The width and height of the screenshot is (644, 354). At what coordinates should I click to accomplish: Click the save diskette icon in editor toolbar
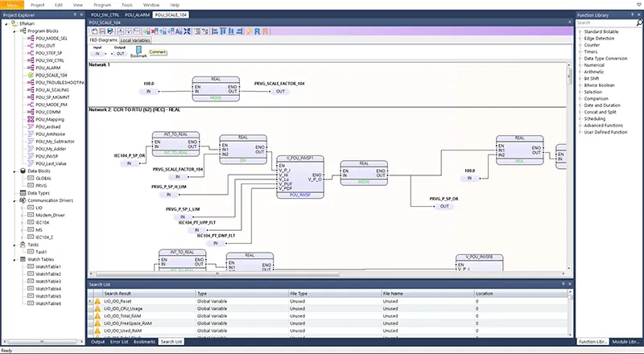coord(102,31)
